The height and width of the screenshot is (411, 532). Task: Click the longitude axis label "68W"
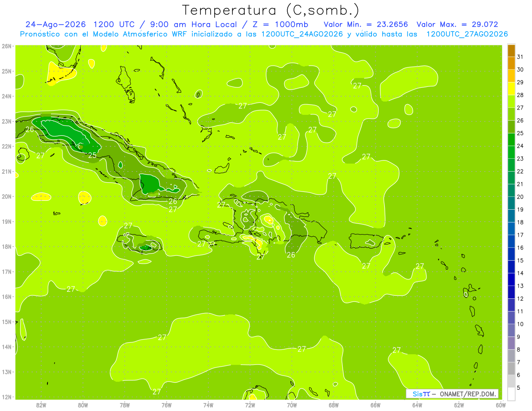(334, 405)
